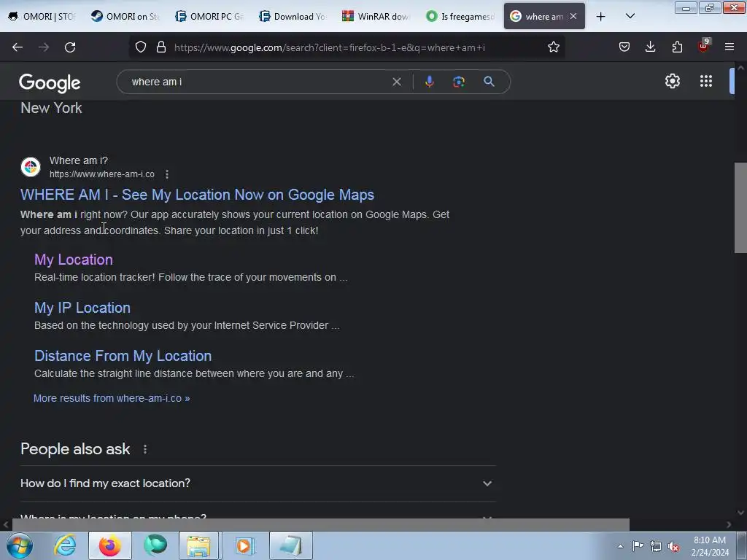
Task: Open uBlock Origin extension icon
Action: [704, 46]
